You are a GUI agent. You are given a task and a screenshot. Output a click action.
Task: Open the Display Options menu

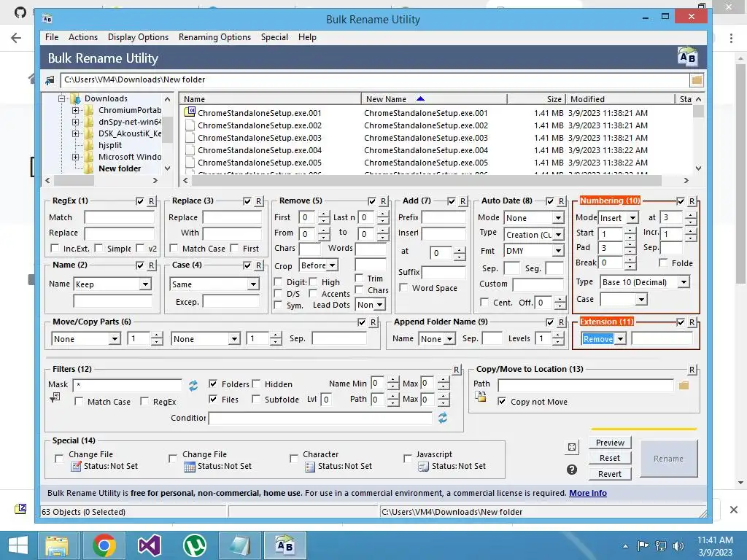138,37
